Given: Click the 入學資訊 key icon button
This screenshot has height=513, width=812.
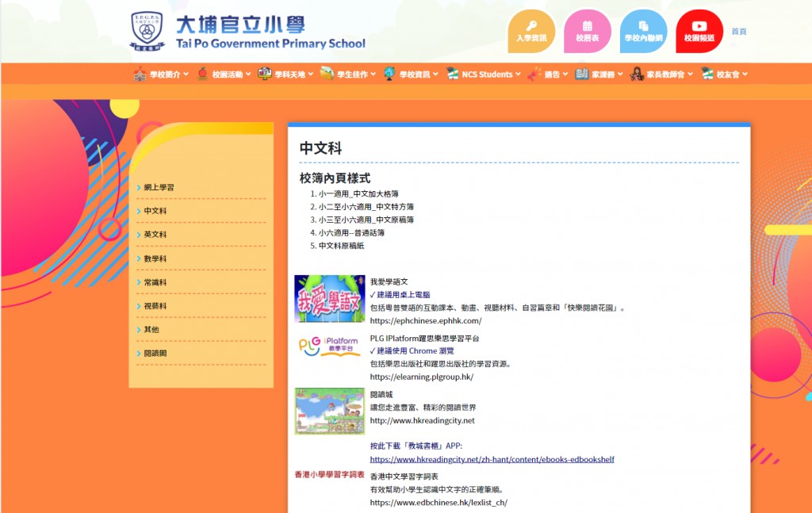Looking at the screenshot, I should click(530, 31).
